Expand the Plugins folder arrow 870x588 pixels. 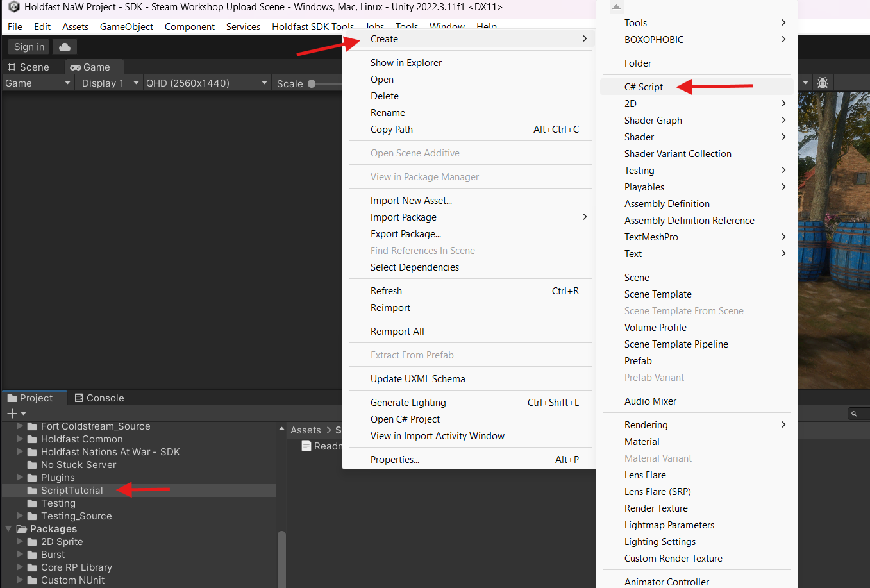tap(20, 478)
